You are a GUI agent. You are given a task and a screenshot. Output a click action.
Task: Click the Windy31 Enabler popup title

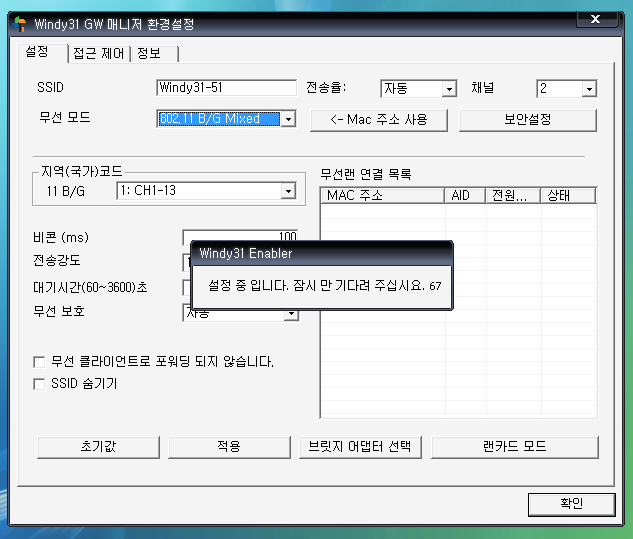(245, 254)
